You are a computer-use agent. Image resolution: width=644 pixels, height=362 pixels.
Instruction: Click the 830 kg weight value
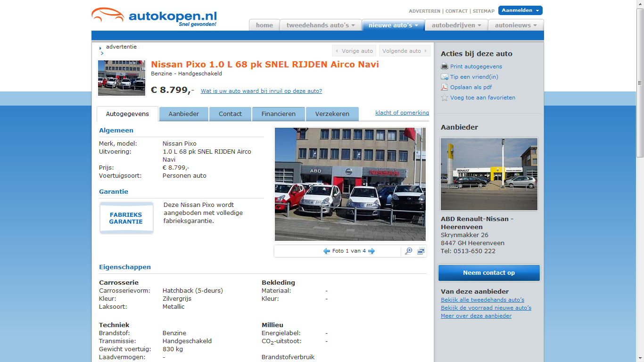[173, 349]
